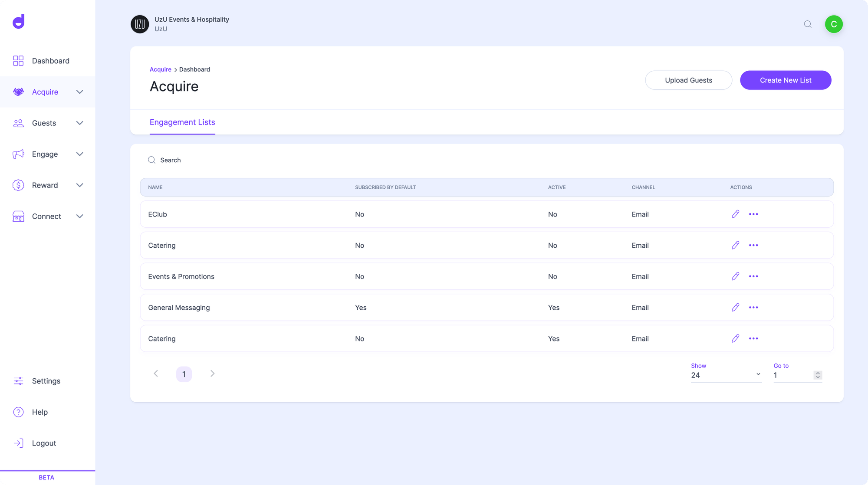Click the Help question mark icon
Viewport: 868px width, 485px height.
18,412
